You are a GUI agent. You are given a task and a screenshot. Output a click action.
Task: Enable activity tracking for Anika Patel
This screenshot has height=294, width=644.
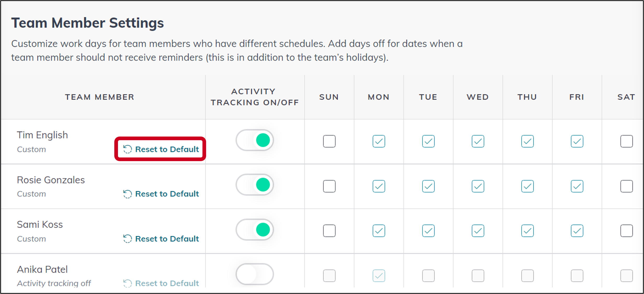[x=255, y=274]
